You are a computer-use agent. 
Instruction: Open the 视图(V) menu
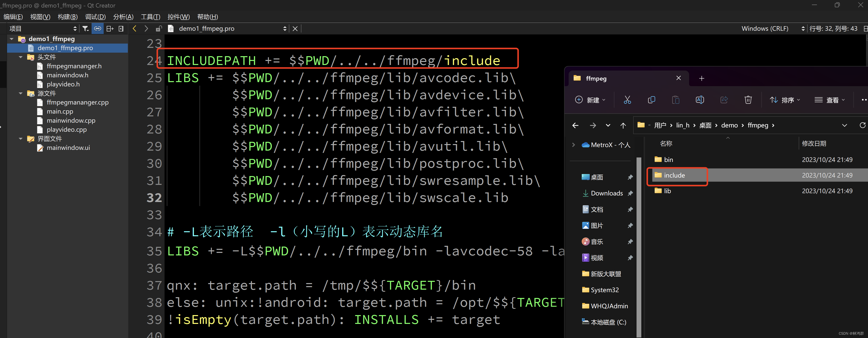40,17
